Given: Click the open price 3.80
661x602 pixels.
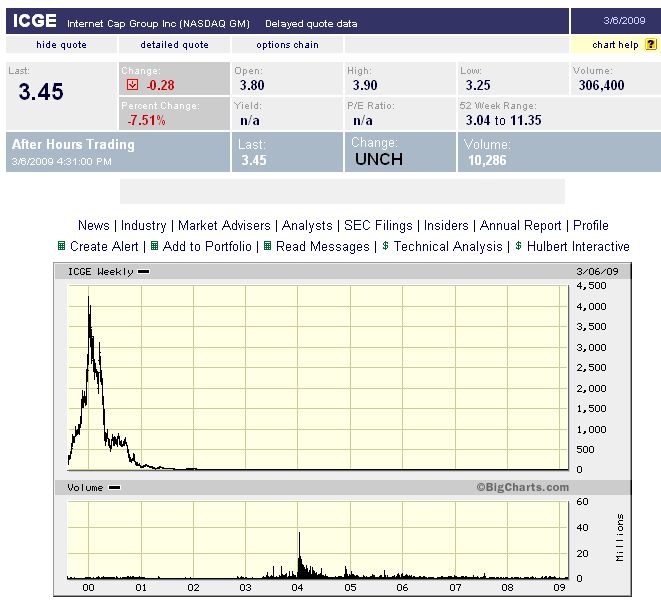Looking at the screenshot, I should pyautogui.click(x=252, y=85).
